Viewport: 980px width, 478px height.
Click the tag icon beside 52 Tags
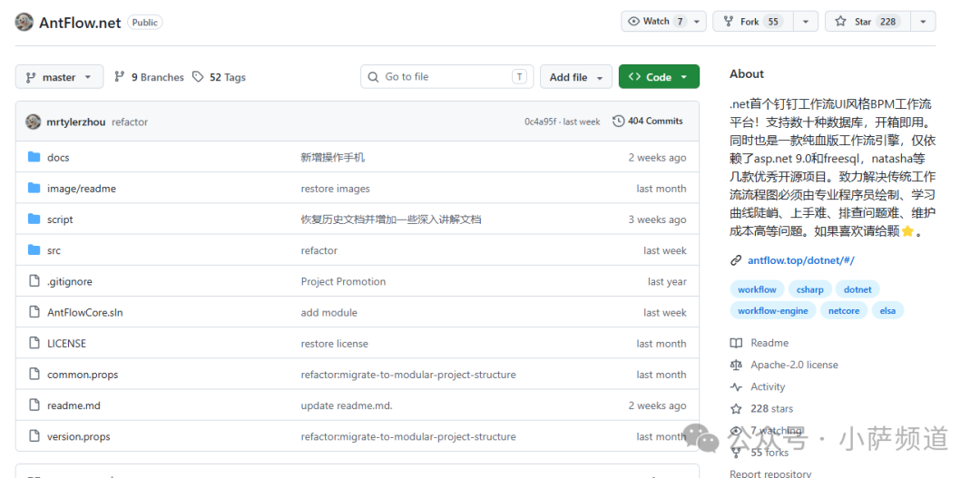coord(198,77)
